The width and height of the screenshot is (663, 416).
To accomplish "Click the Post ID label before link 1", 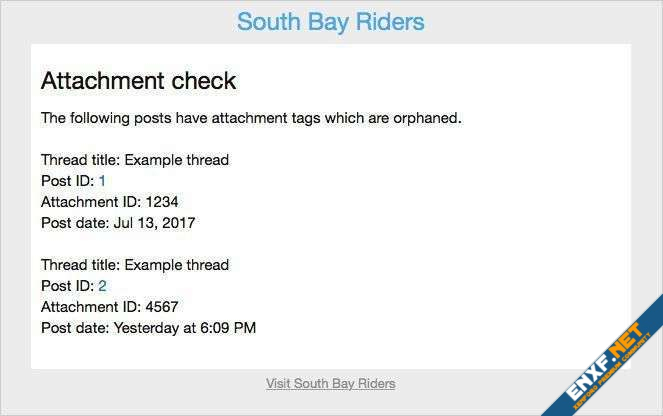I will tap(67, 181).
